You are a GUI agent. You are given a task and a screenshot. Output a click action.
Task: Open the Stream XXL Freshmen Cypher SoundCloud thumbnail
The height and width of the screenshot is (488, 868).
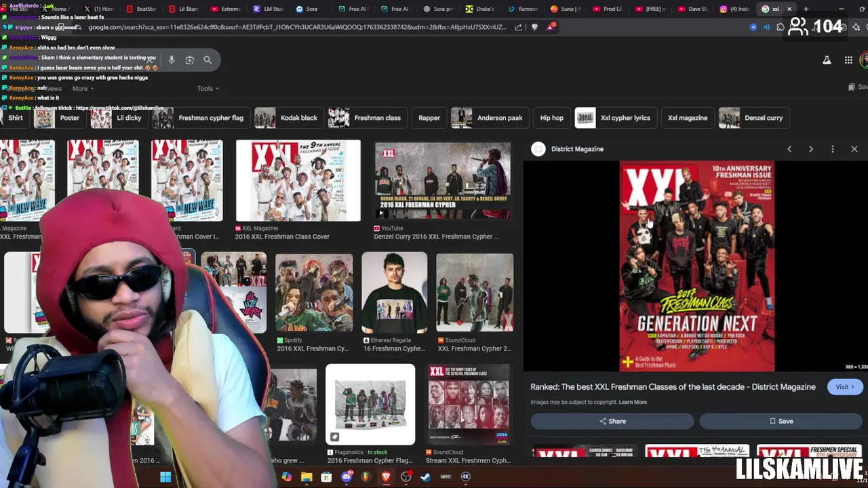469,405
